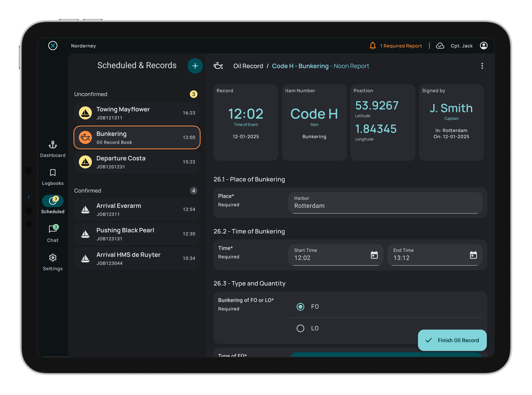
Task: Click Confirmed section label
Action: tap(88, 191)
